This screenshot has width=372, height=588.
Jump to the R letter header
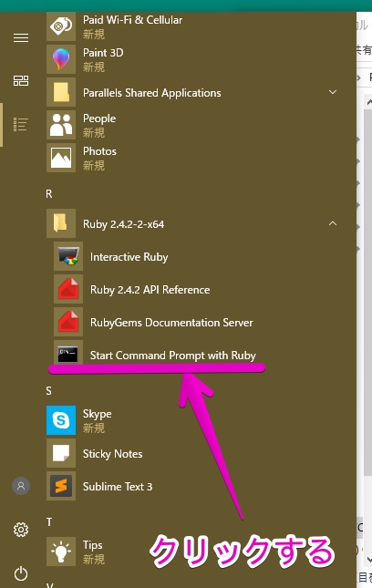pyautogui.click(x=49, y=194)
